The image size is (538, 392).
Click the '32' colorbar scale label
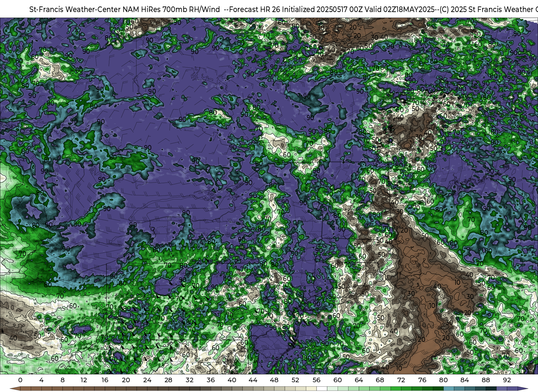(189, 380)
